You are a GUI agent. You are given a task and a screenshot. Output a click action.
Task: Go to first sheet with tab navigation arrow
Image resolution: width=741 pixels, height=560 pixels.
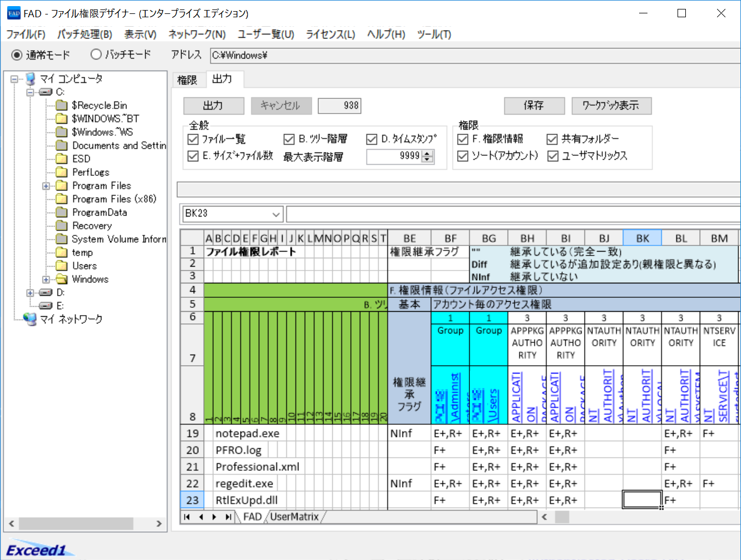[187, 517]
